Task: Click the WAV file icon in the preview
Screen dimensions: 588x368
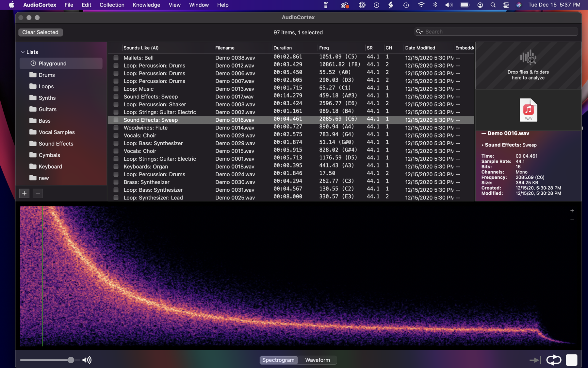Action: [x=528, y=110]
